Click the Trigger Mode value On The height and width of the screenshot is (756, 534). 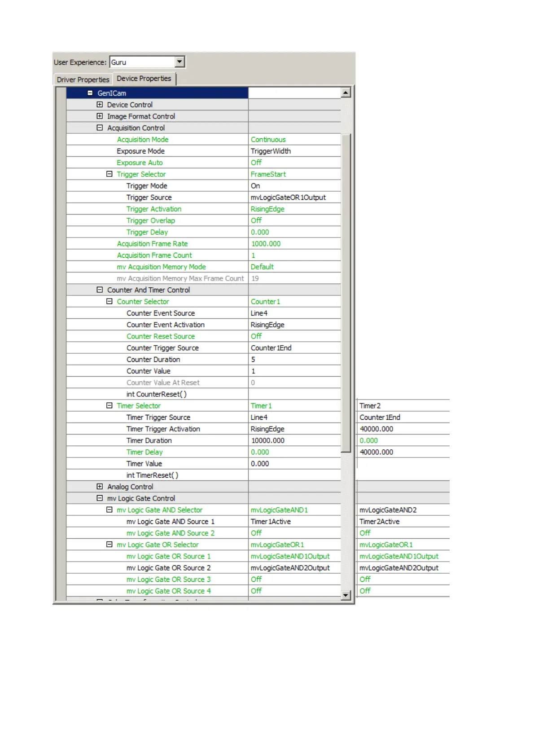coord(255,186)
